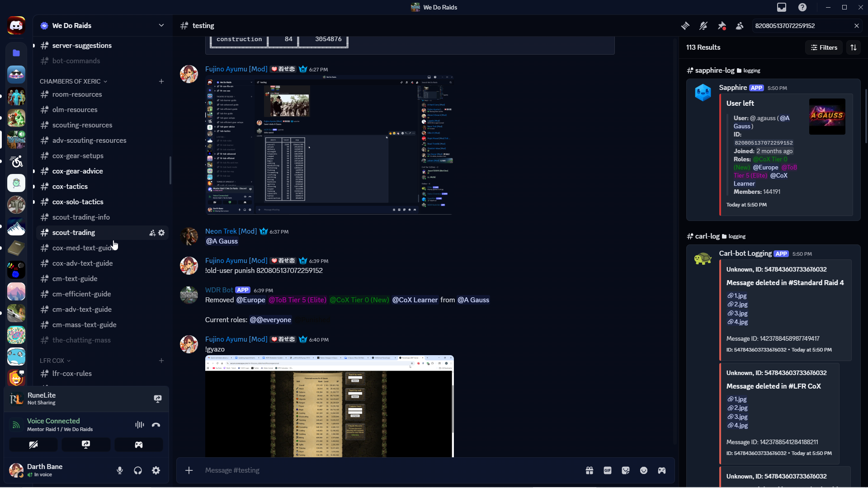The image size is (868, 488).
Task: Toggle the microphone mute button
Action: [120, 470]
